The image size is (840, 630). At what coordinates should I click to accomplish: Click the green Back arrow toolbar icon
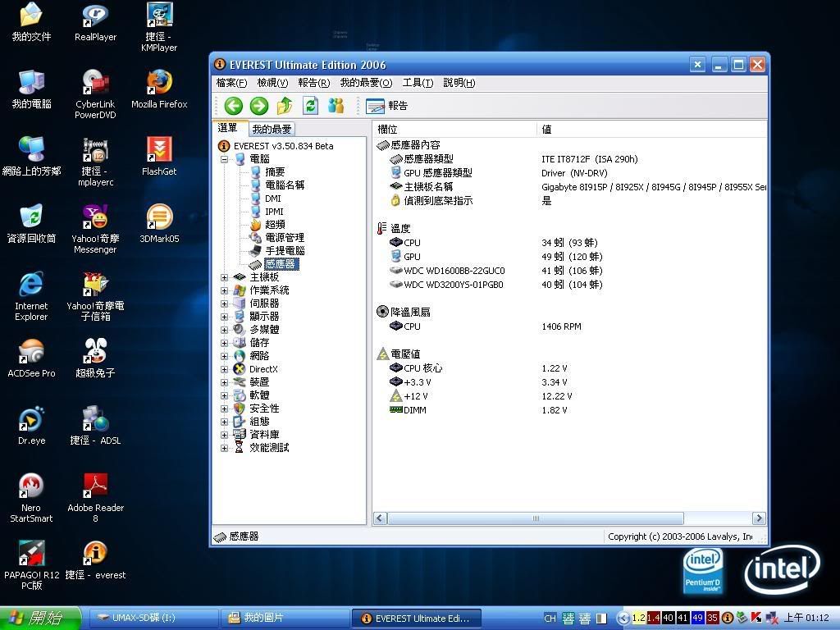tap(234, 106)
